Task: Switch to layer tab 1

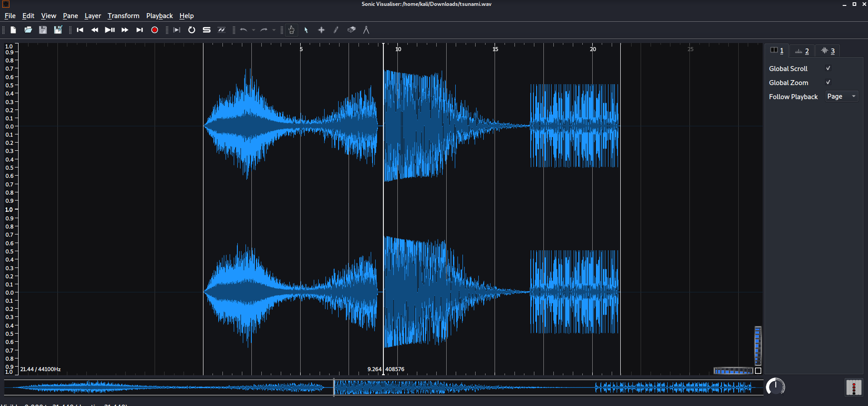Action: click(x=777, y=51)
